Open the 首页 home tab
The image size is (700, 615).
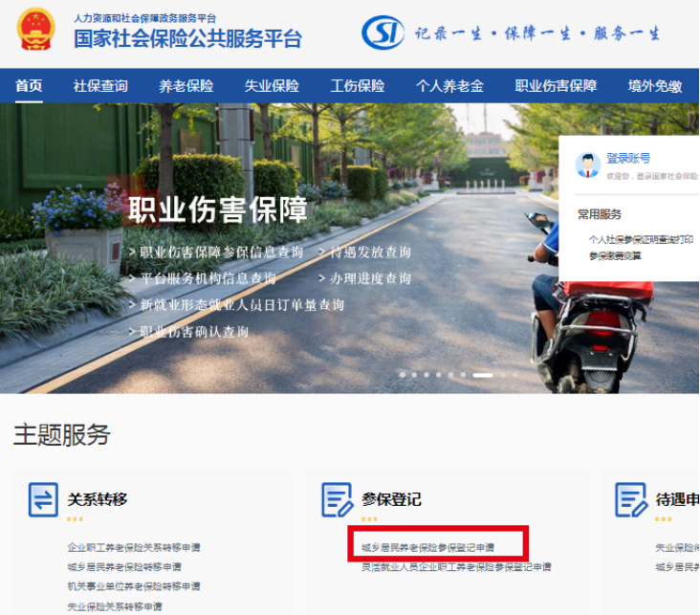[29, 86]
